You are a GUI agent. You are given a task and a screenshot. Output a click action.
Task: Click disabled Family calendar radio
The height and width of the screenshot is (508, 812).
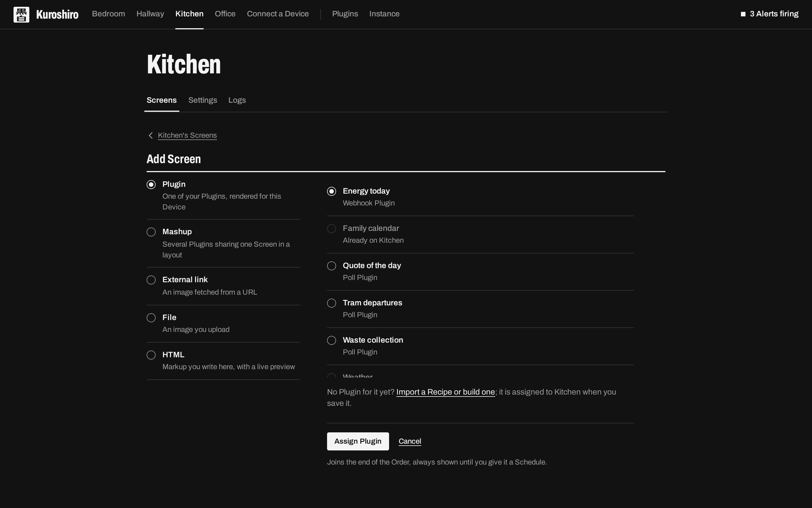pyautogui.click(x=332, y=229)
